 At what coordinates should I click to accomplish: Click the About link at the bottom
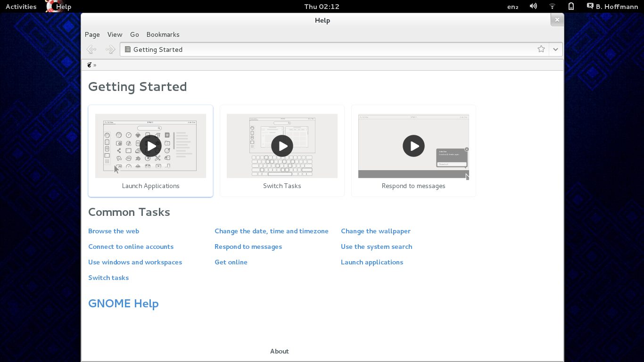[x=279, y=351]
